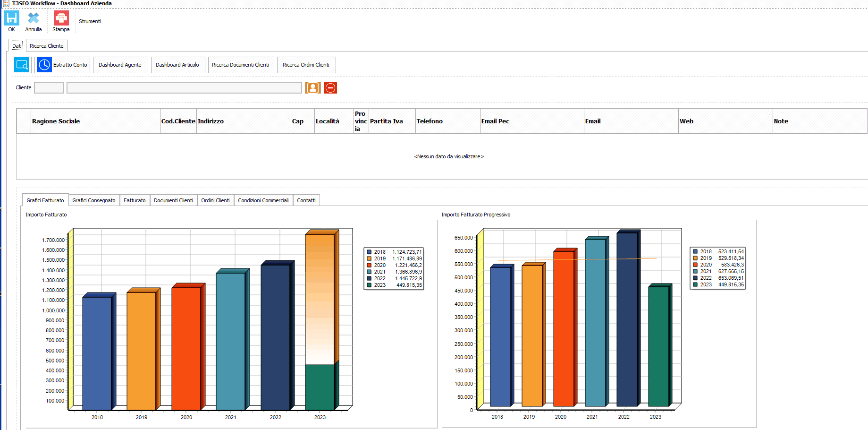The width and height of the screenshot is (868, 430).
Task: Click the Email Pec column header
Action: coord(532,121)
